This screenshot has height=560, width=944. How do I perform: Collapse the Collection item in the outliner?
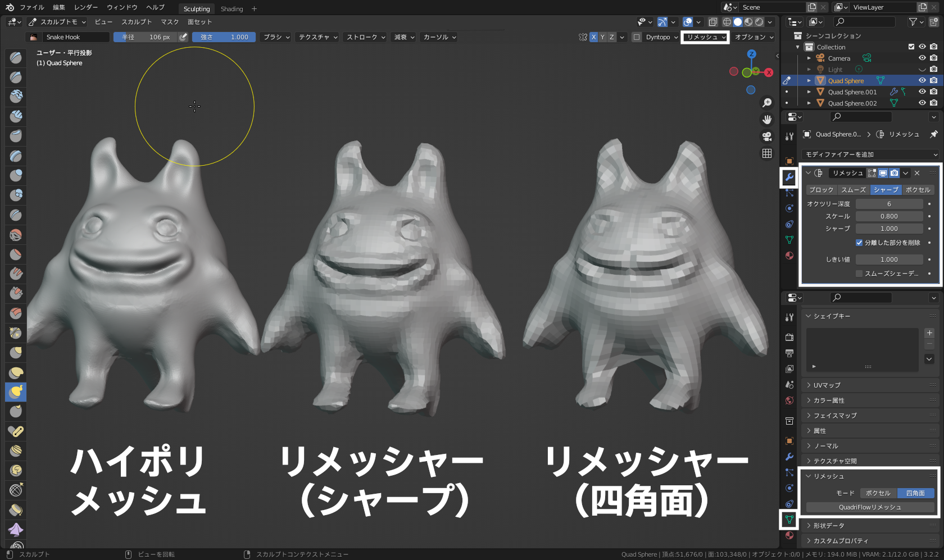click(797, 47)
